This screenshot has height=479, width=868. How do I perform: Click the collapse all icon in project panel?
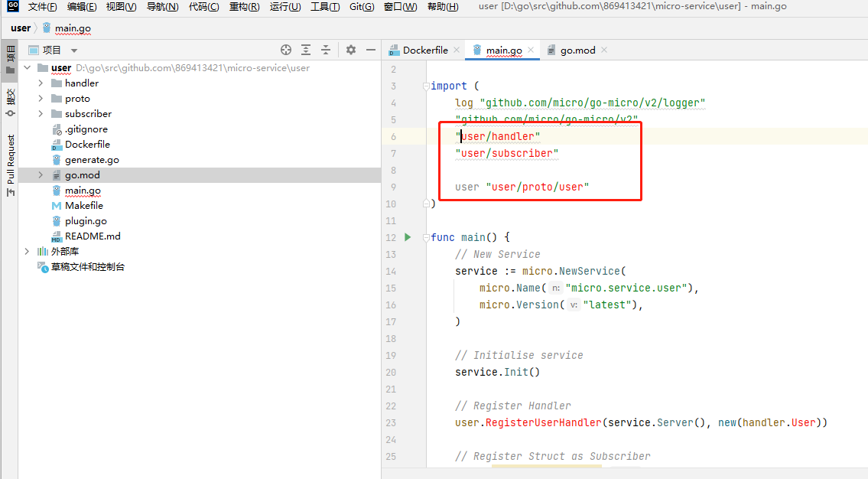click(x=326, y=50)
